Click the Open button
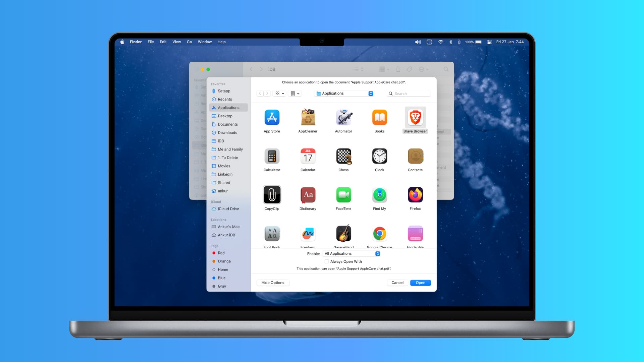This screenshot has height=362, width=644. tap(420, 283)
